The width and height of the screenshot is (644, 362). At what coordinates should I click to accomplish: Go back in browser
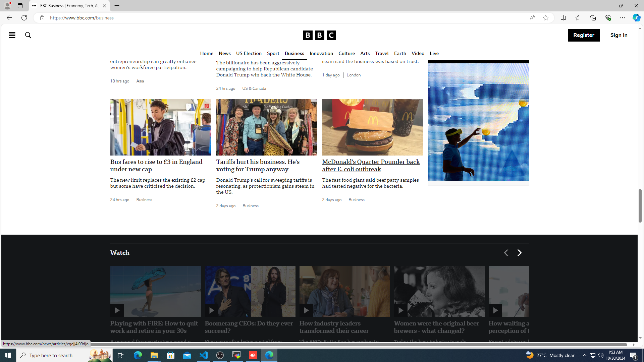pos(9,18)
